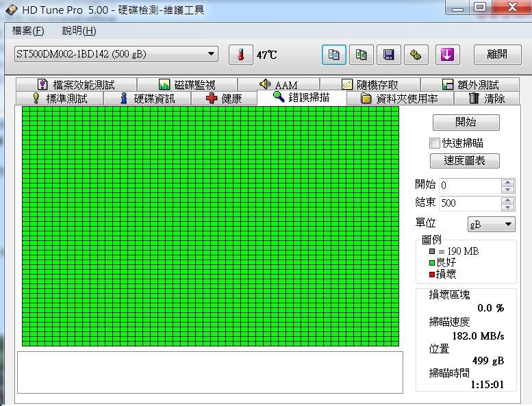Image resolution: width=532 pixels, height=406 pixels.
Task: Click the 速度圖表 button
Action: (x=464, y=160)
